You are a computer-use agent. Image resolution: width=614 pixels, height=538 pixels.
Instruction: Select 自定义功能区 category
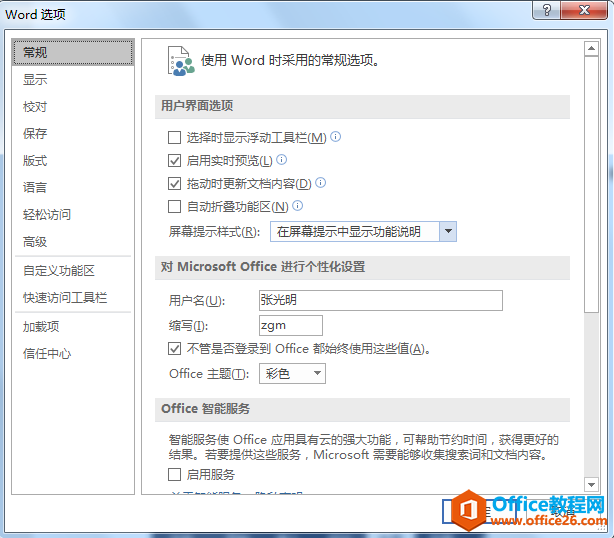coord(73,271)
